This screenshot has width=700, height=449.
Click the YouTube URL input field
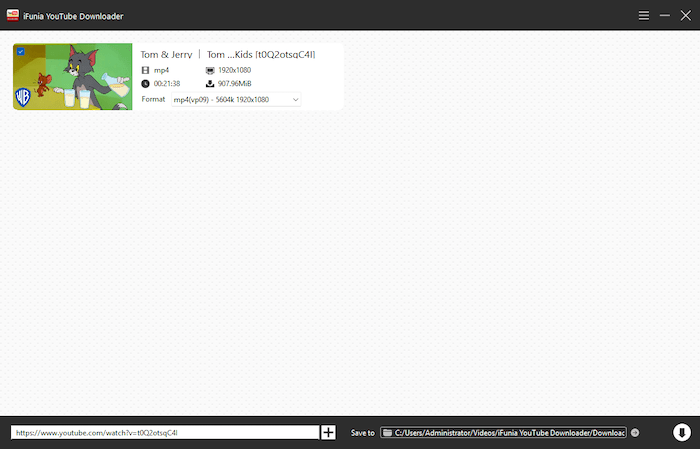coord(164,433)
